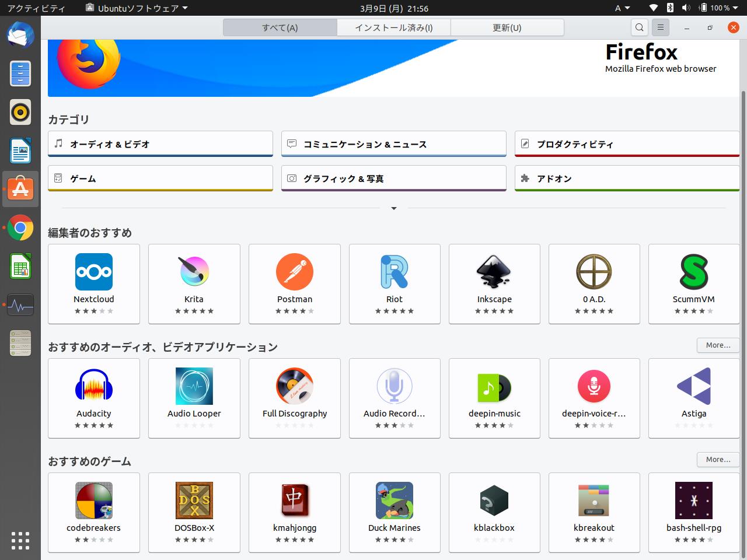Open the codebreakers game tile

pyautogui.click(x=94, y=513)
